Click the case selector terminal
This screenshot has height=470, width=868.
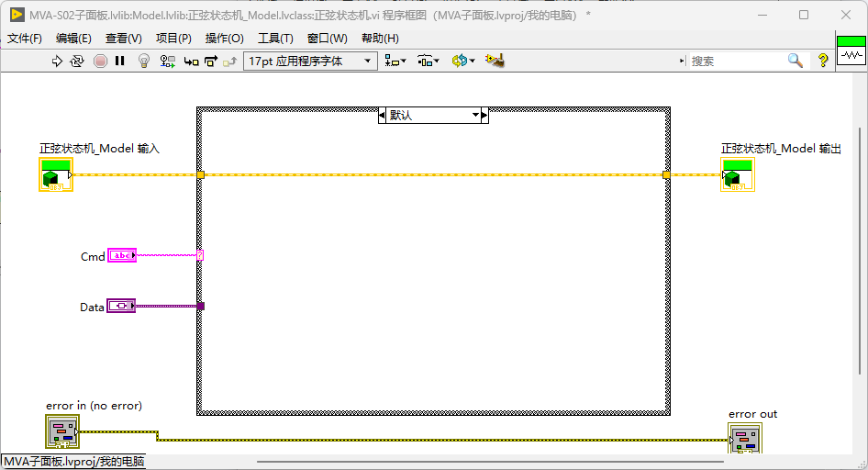[x=200, y=255]
